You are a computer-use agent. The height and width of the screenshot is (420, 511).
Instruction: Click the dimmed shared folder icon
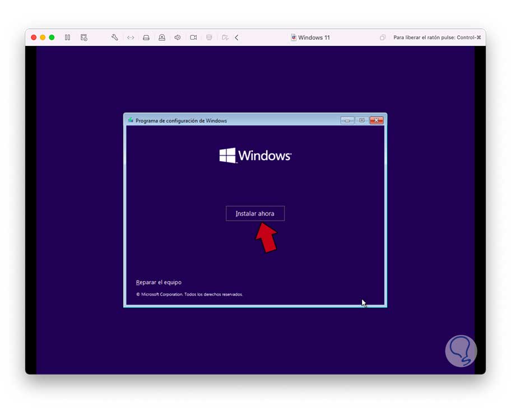[225, 38]
